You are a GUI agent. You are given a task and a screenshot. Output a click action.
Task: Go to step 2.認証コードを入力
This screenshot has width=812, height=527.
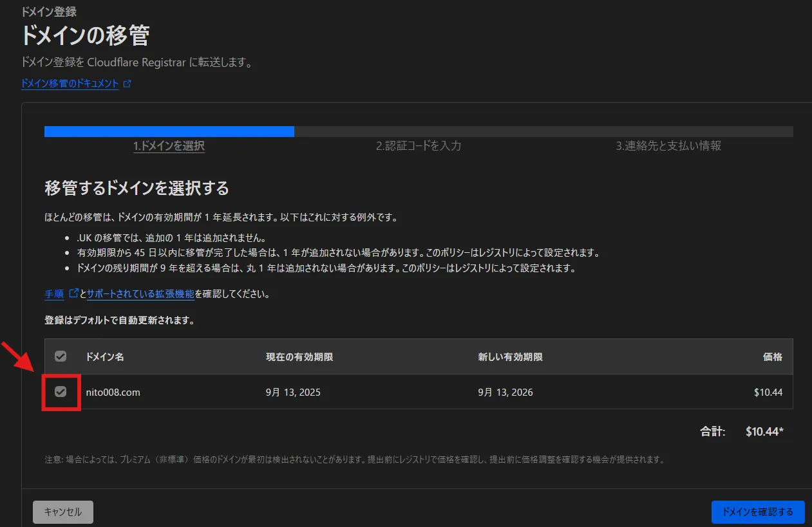419,146
